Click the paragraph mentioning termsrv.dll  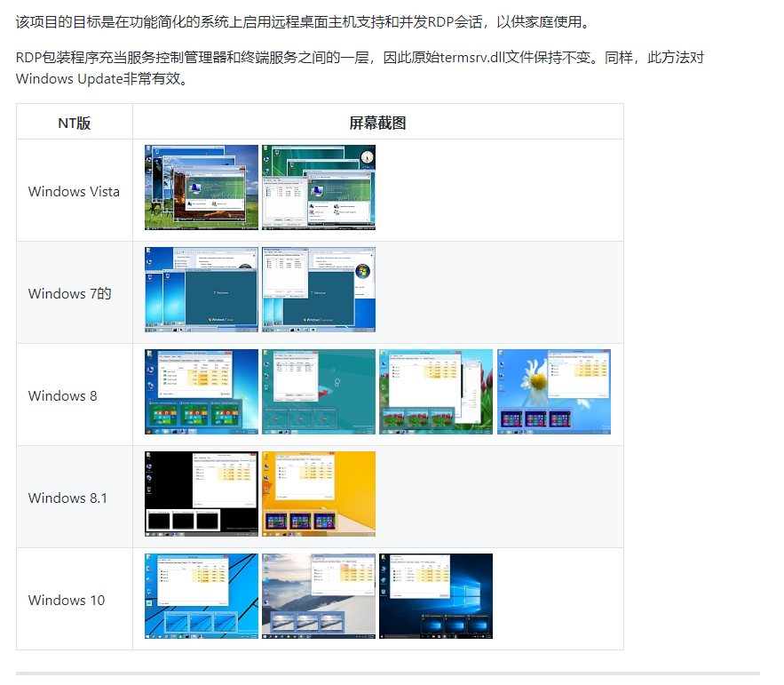point(360,68)
